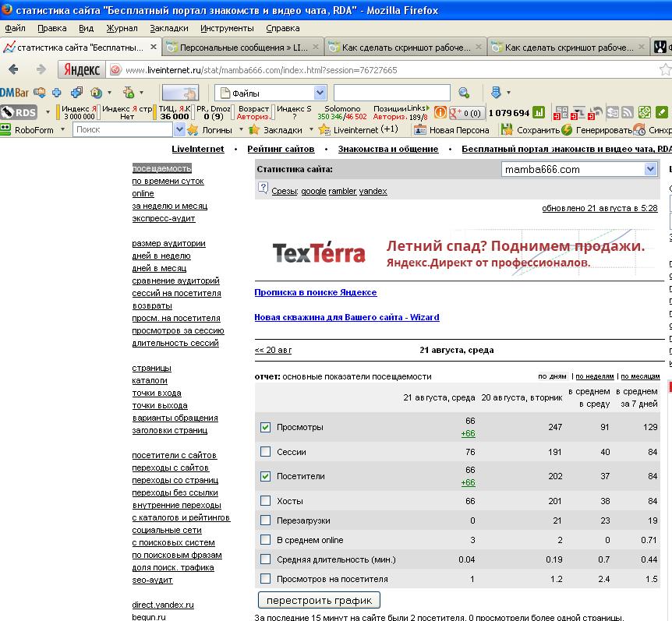Open the seo-аудит sidebar link
672x621 pixels.
[152, 580]
